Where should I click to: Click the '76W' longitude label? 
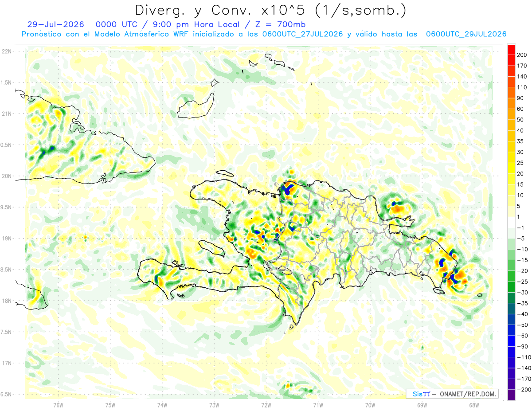point(58,404)
